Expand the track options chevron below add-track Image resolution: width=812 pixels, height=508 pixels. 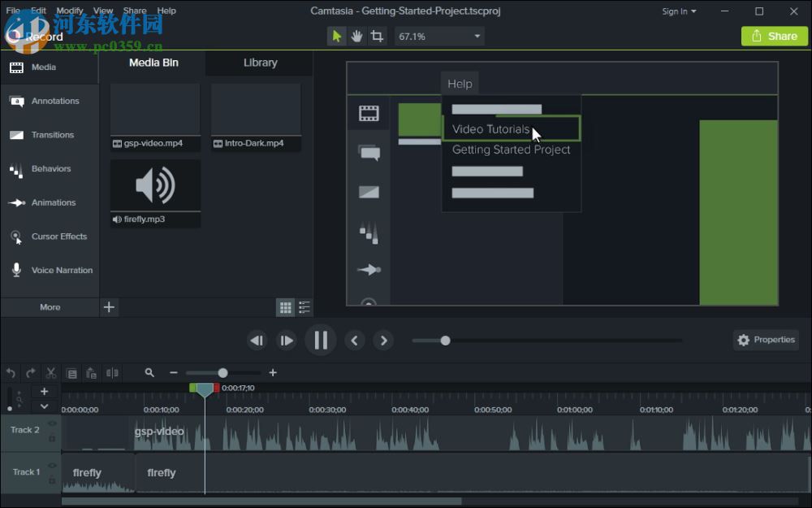click(44, 406)
